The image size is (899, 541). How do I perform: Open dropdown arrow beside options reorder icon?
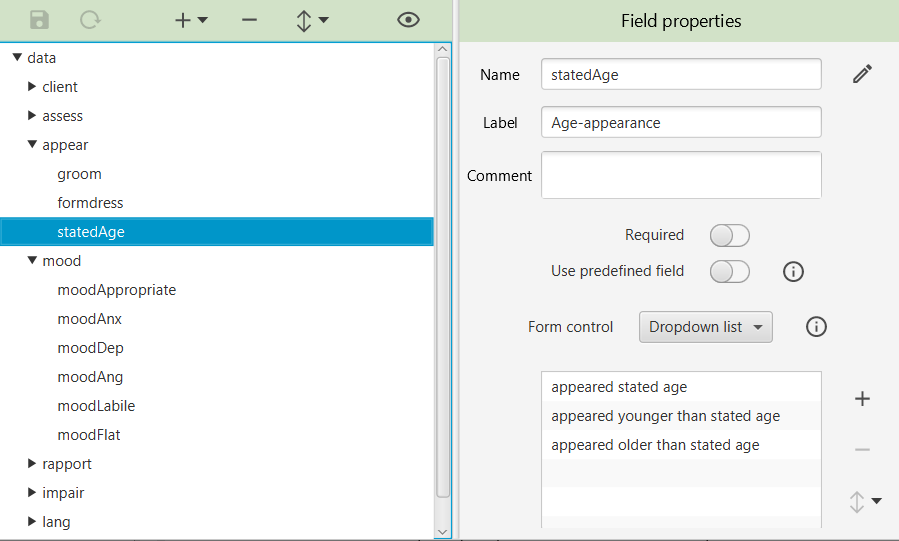877,501
